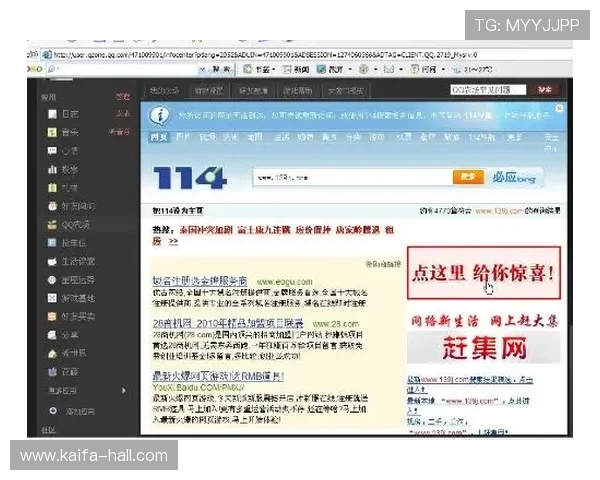Open hot search 唐家岭腾退
Viewport: 600px width, 480px height.
(358, 230)
